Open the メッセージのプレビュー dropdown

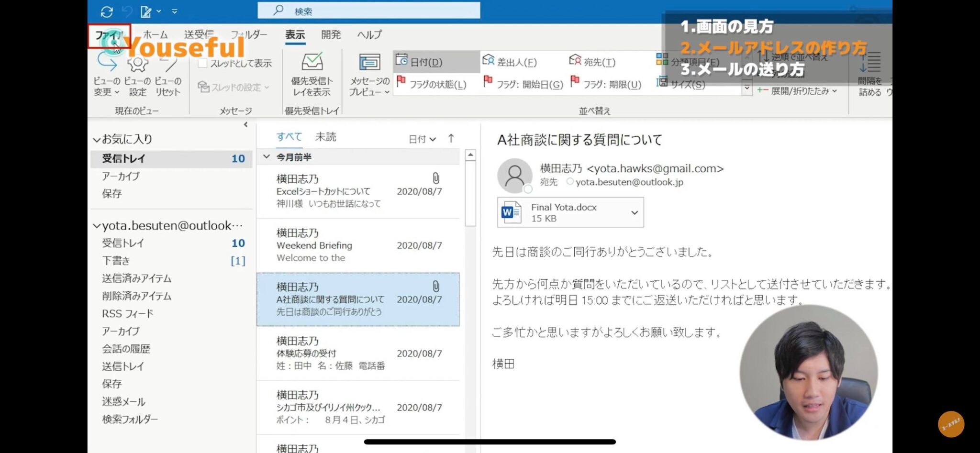[369, 75]
